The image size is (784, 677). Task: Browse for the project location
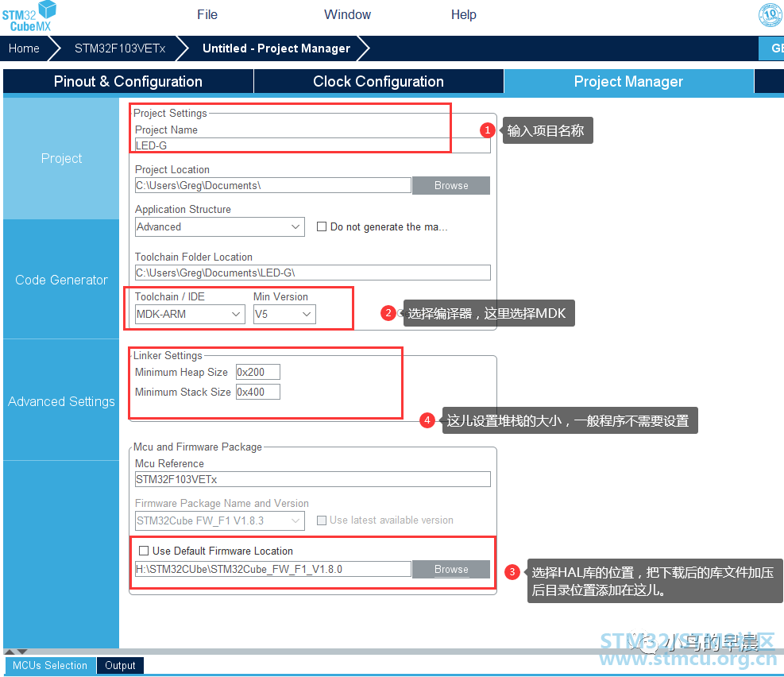tap(451, 185)
